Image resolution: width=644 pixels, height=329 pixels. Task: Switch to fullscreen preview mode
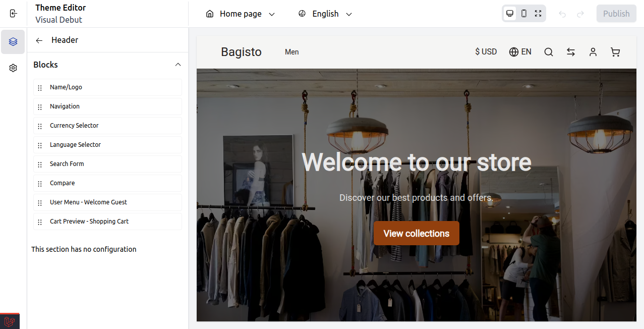pos(538,14)
